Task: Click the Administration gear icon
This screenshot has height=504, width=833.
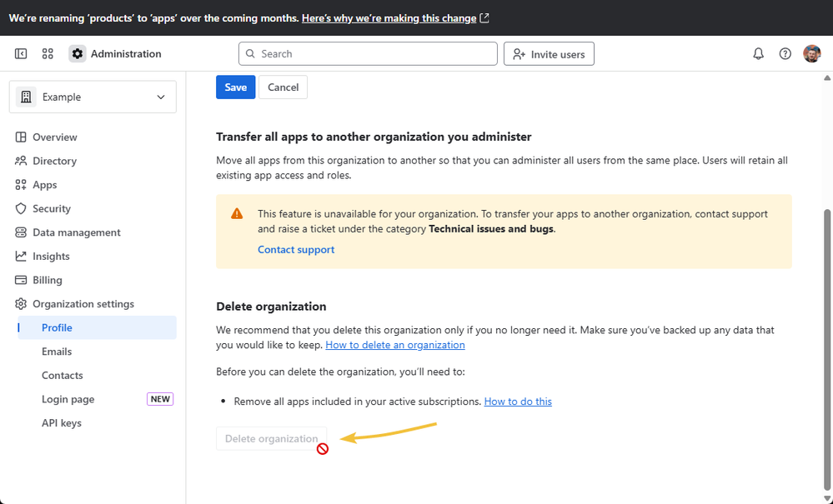Action: [78, 54]
